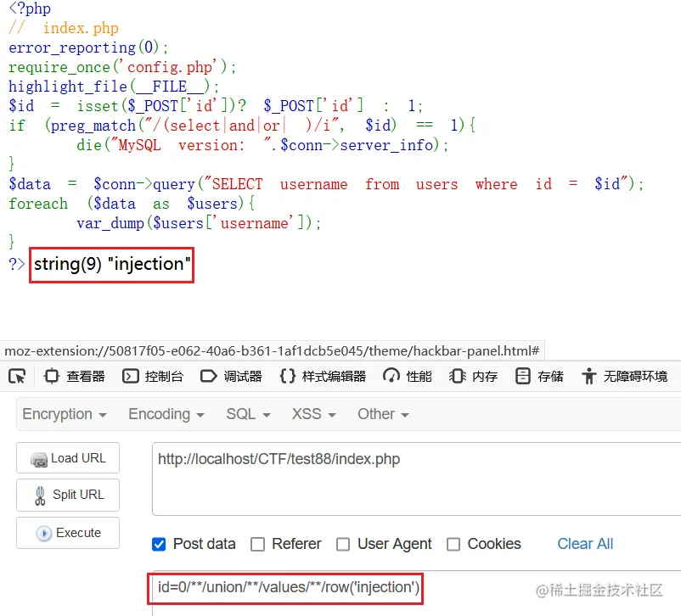
Task: Click the Accessibility person icon
Action: (589, 376)
